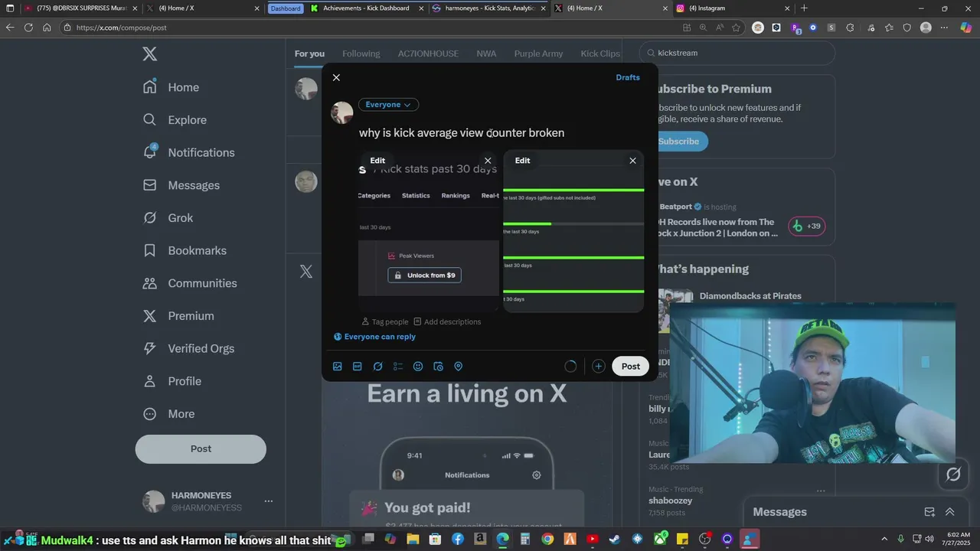
Task: Switch to the Following tab
Action: (361, 54)
